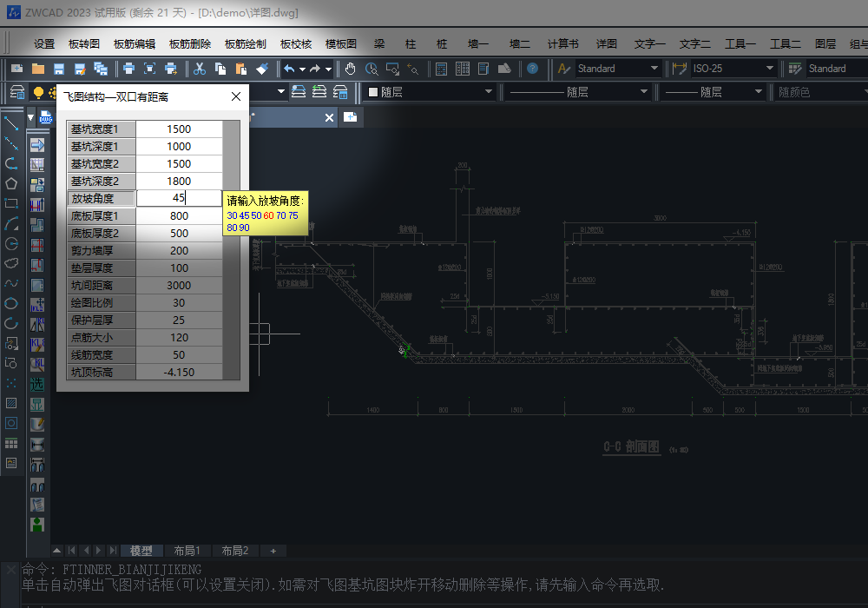
Task: Open the calculator icon
Action: pos(441,69)
